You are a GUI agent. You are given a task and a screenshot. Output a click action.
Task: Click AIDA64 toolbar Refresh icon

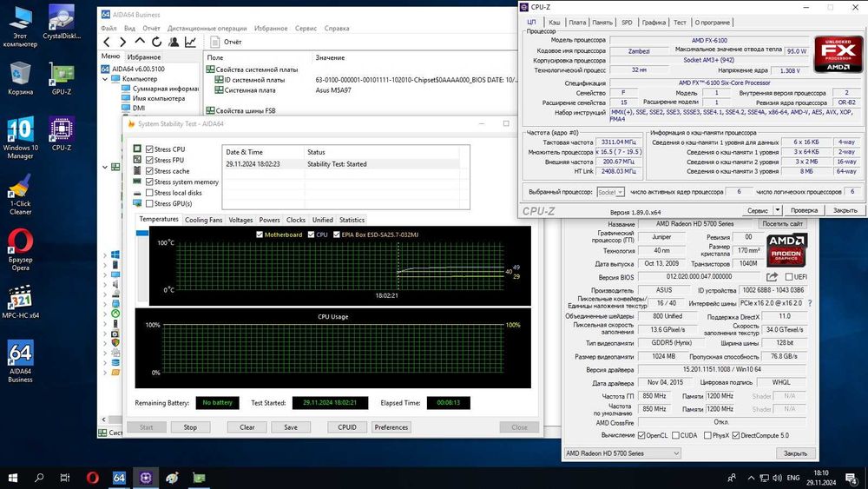point(156,42)
